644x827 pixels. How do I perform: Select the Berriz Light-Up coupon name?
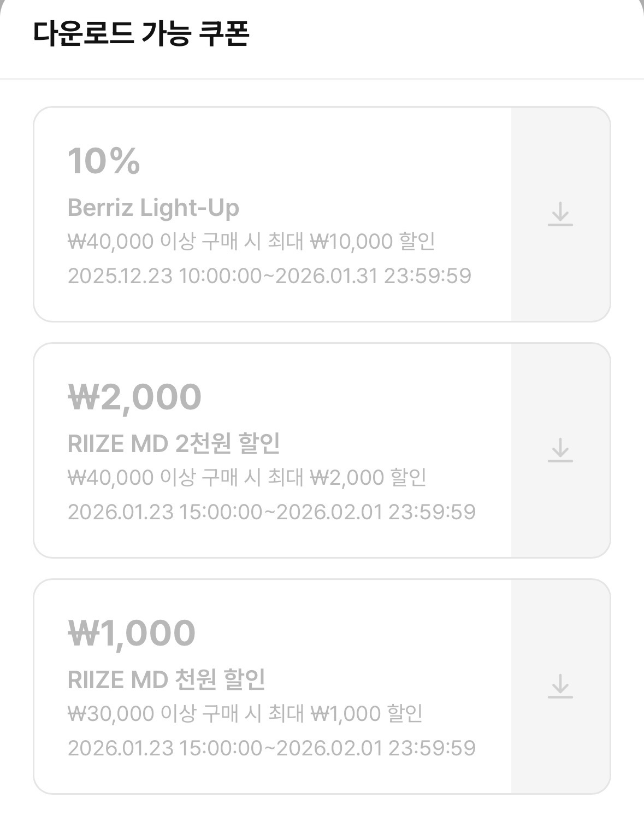tap(153, 208)
